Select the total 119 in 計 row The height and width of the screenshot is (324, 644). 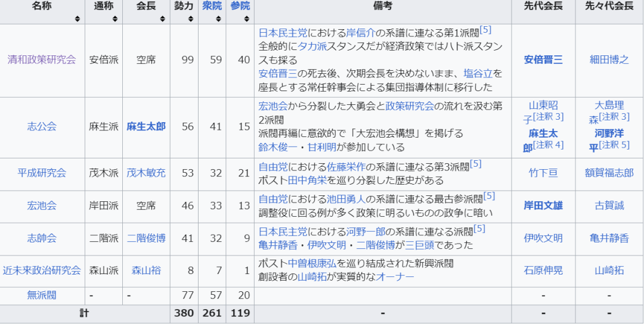coord(240,314)
